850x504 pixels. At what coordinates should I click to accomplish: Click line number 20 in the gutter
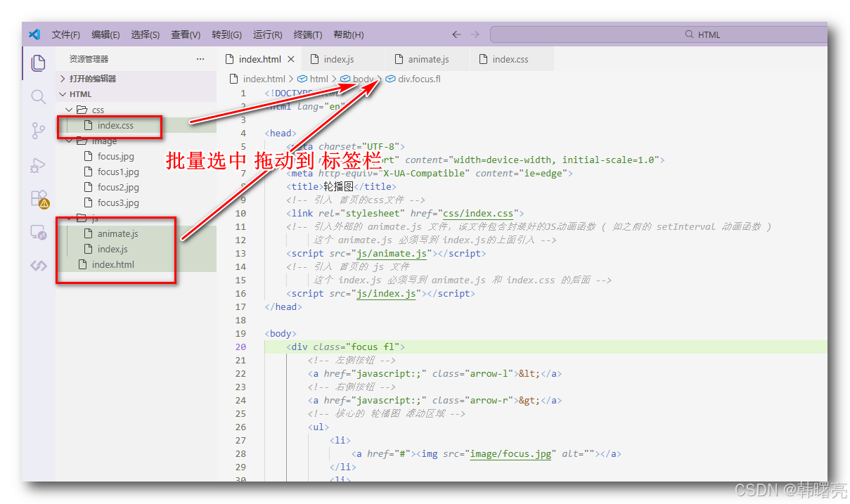[240, 347]
